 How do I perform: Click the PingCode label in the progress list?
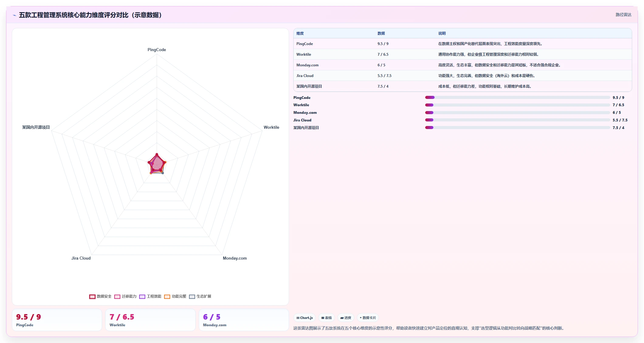[x=302, y=98]
